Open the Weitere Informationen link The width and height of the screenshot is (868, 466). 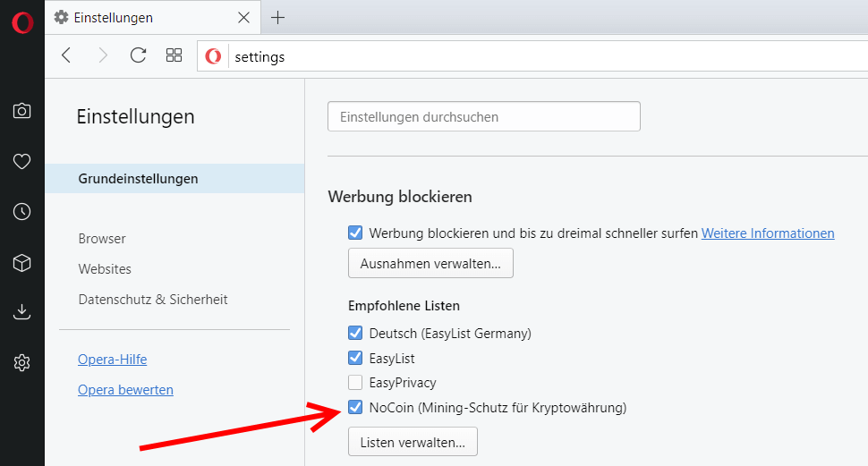click(x=768, y=233)
